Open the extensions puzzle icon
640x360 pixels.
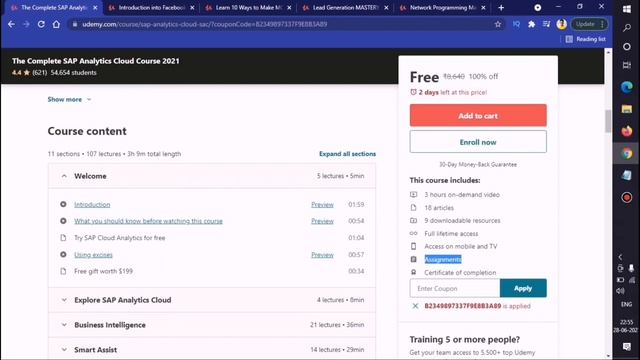pyautogui.click(x=531, y=24)
